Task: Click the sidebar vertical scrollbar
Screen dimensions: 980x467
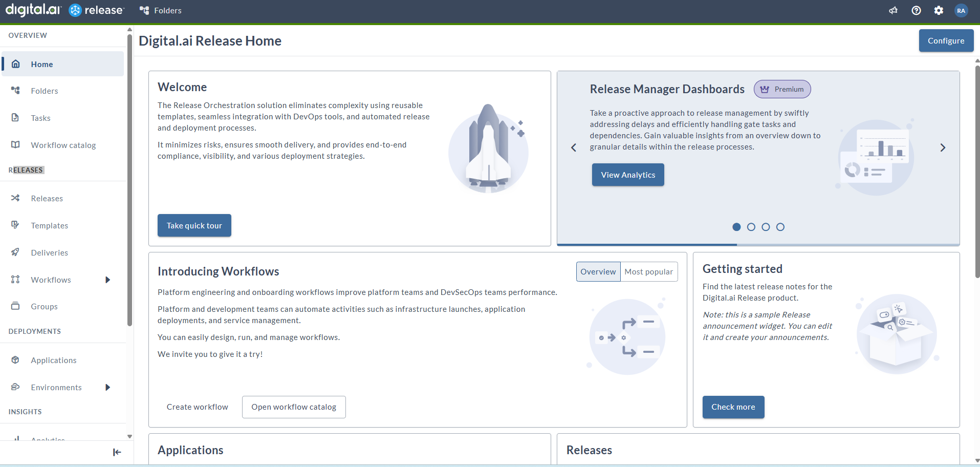Action: (129, 179)
